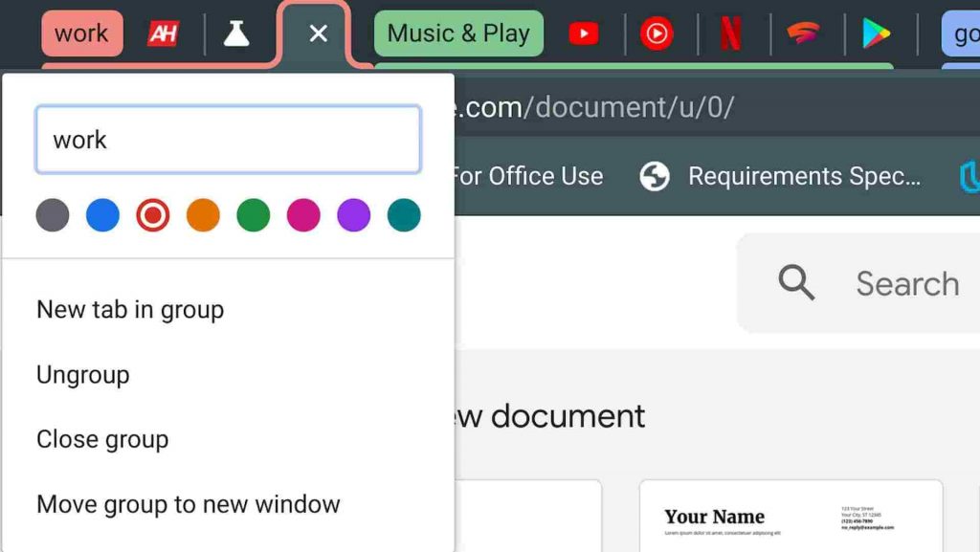Open the YouTube Music tab
This screenshot has width=980, height=552.
657,33
